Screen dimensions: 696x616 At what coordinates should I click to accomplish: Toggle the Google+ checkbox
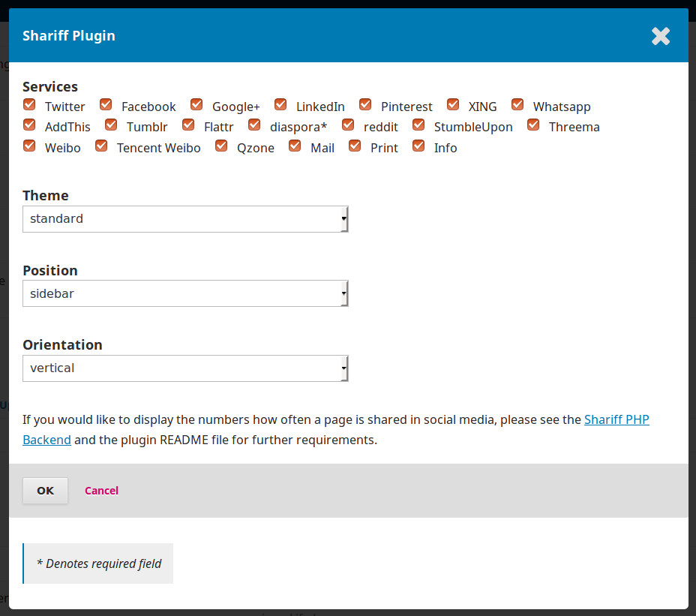click(196, 105)
